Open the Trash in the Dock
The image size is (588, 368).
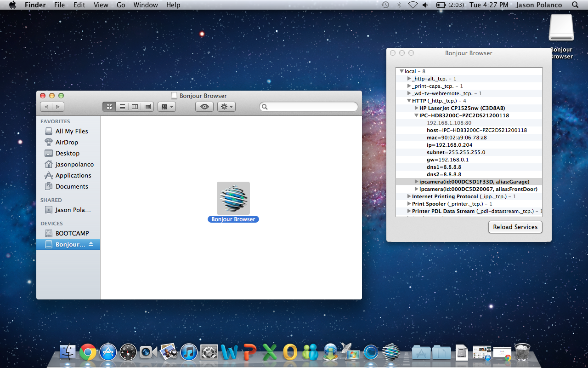[x=522, y=352]
